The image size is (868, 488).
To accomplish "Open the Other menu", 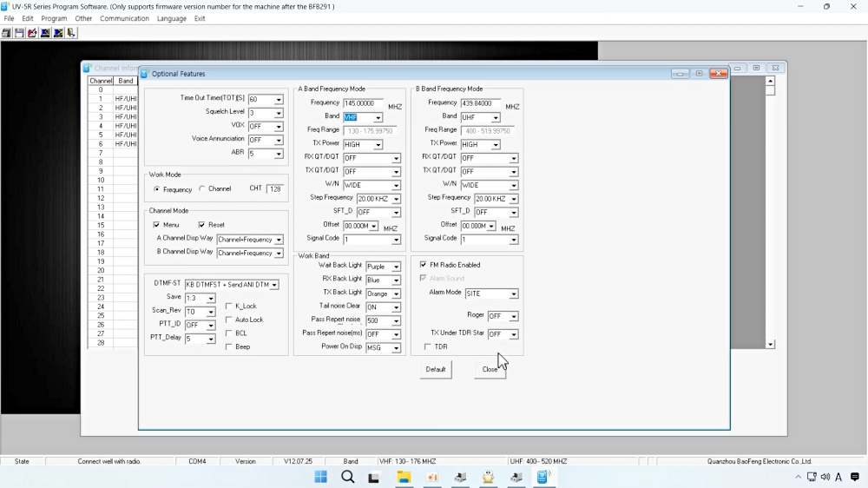I will point(83,18).
